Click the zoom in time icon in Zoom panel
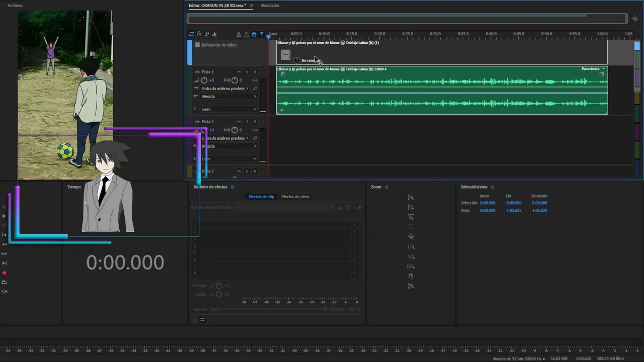 411,217
